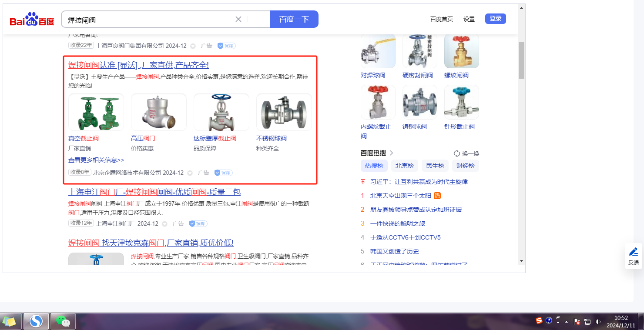
Task: Clear the search box with the X icon
Action: [x=238, y=19]
